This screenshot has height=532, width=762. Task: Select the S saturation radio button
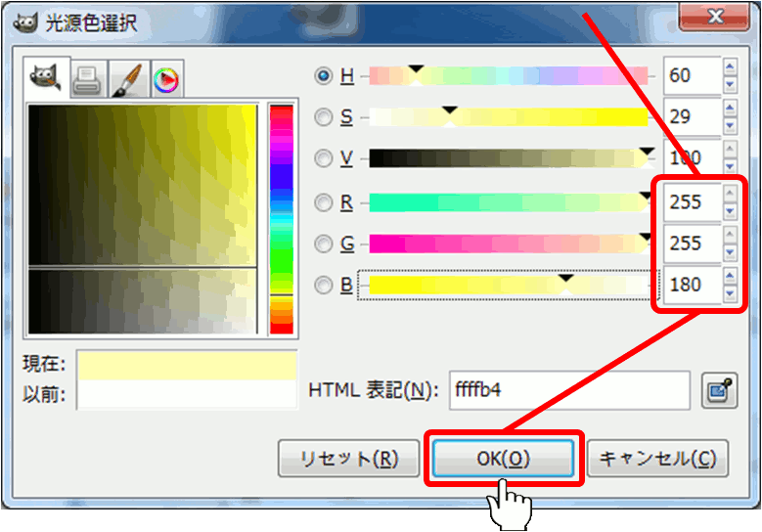(x=324, y=117)
